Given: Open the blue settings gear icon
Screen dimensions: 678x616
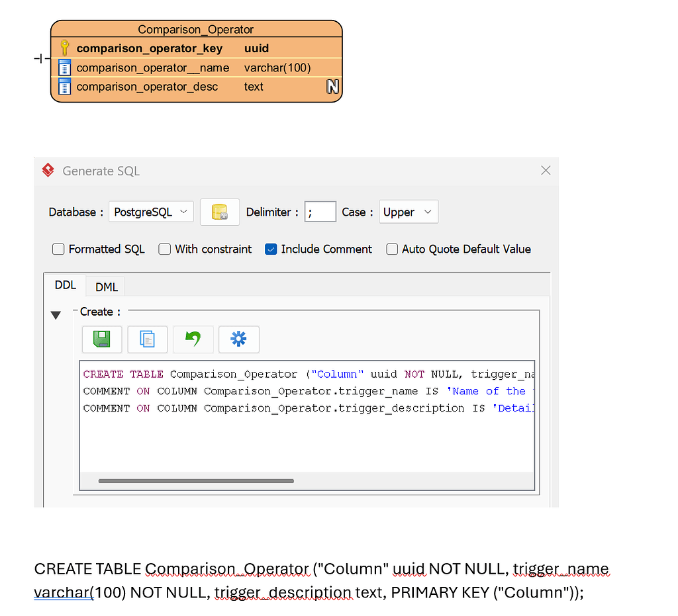Looking at the screenshot, I should 238,339.
